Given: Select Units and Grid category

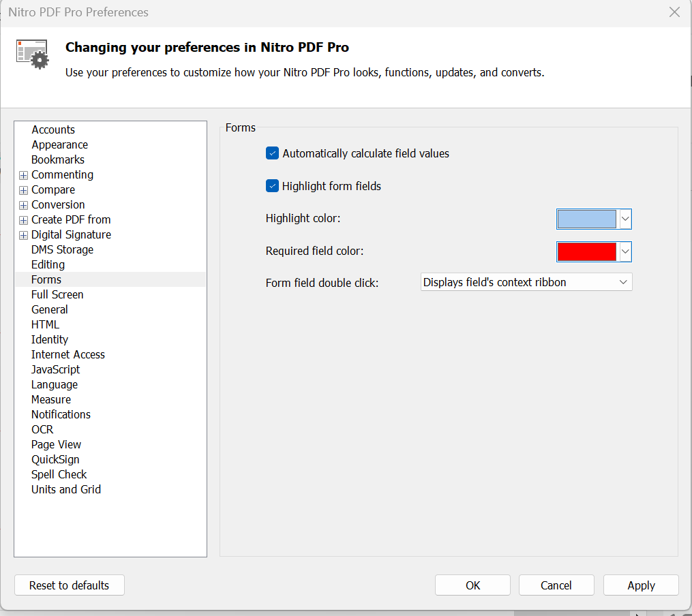Looking at the screenshot, I should click(x=66, y=489).
